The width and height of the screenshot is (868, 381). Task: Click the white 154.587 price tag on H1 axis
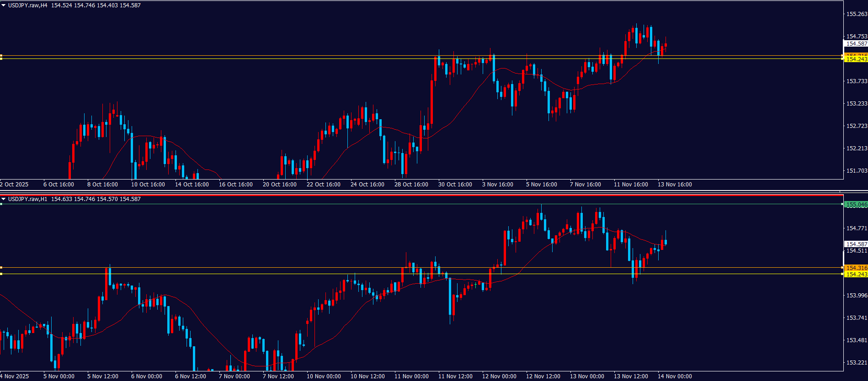point(856,244)
